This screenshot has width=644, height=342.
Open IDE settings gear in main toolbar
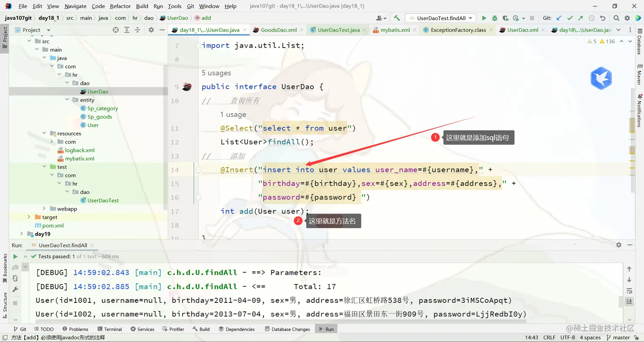[627, 18]
